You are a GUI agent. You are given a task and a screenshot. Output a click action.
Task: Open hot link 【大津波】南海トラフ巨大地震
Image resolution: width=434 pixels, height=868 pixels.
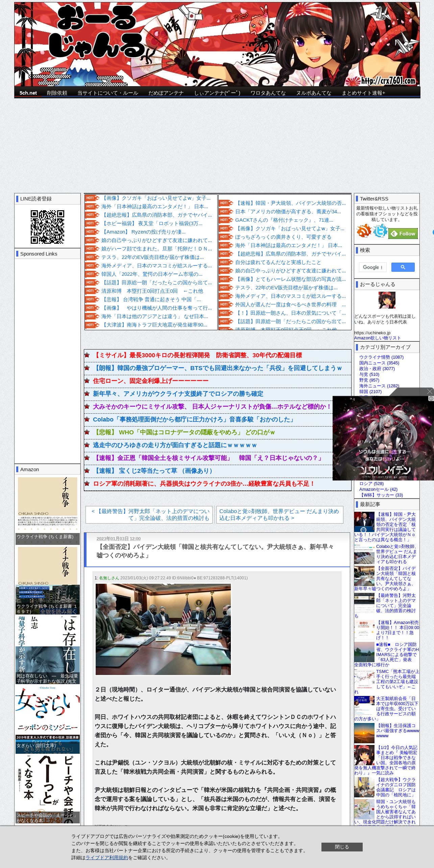point(154,325)
